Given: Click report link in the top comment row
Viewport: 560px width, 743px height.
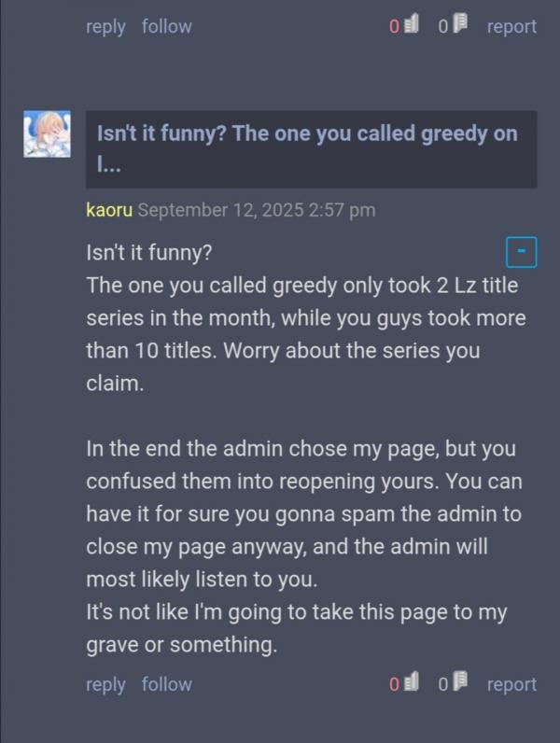Looking at the screenshot, I should click(511, 26).
